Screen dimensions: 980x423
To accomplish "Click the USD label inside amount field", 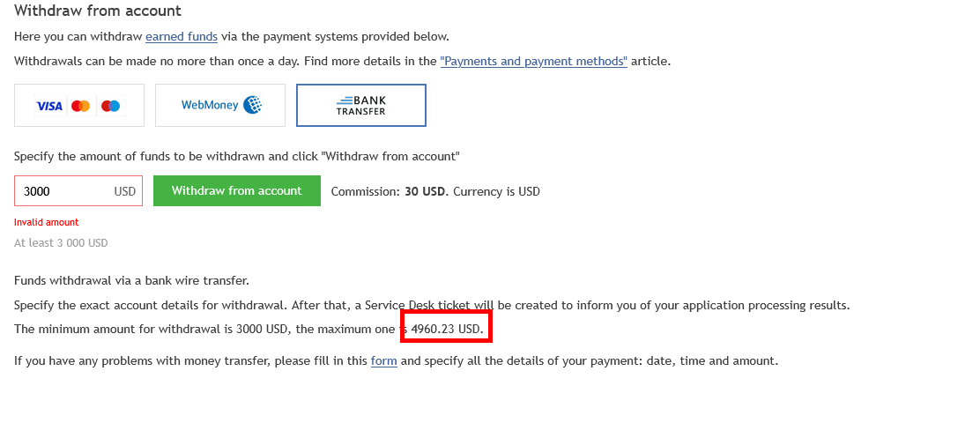I will (125, 191).
